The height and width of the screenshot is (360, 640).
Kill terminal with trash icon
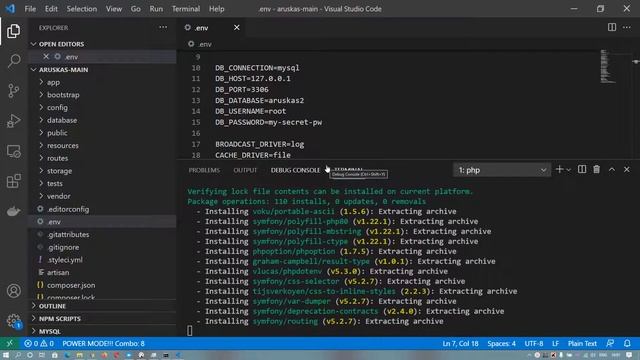[x=596, y=169]
